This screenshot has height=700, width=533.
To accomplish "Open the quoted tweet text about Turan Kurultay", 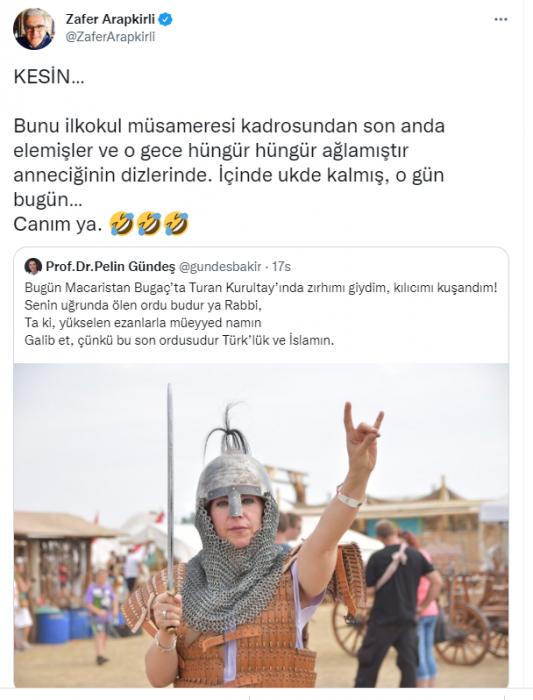I will [x=261, y=314].
